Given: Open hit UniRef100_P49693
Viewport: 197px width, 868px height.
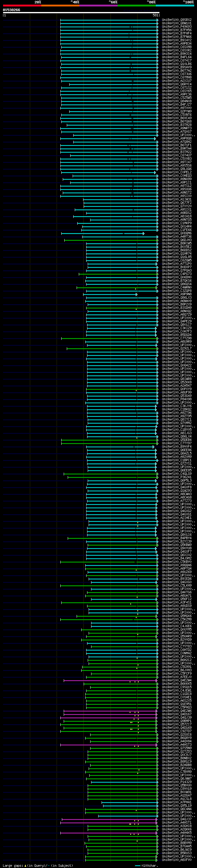Looking at the screenshot, I should coord(177,26).
